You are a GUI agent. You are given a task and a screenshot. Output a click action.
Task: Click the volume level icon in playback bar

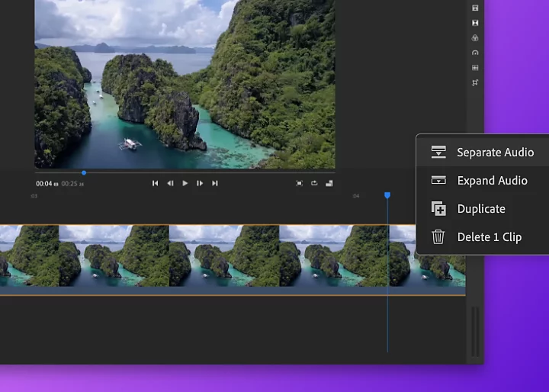tap(329, 183)
